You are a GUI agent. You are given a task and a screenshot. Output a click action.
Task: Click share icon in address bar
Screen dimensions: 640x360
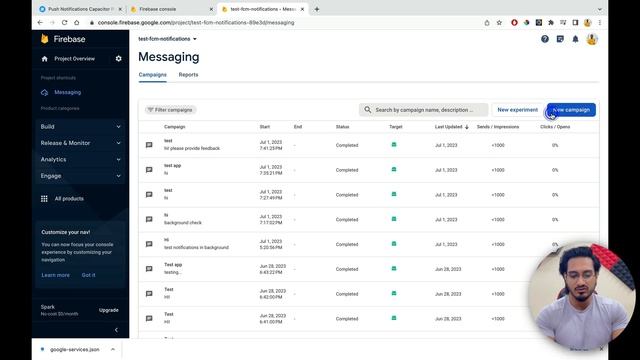(487, 23)
